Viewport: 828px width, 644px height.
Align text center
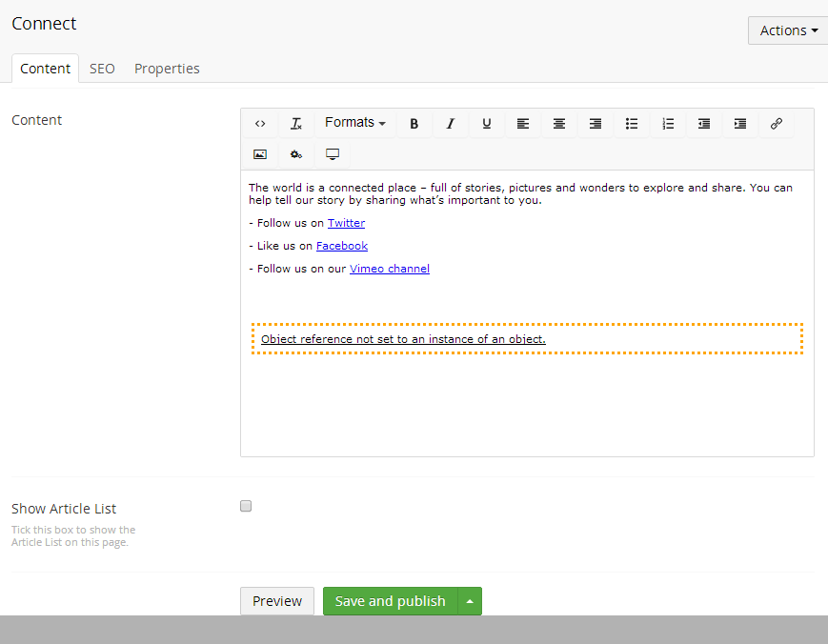(559, 124)
